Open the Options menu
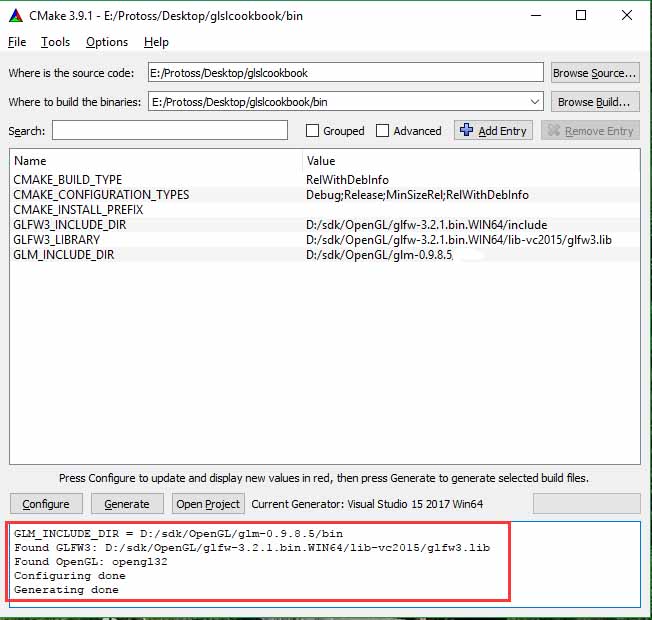Viewport: 652px width, 620px height. pyautogui.click(x=107, y=42)
